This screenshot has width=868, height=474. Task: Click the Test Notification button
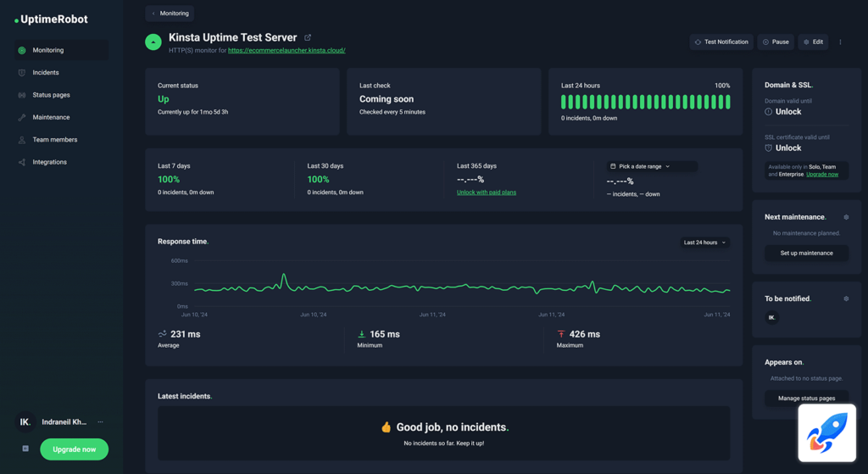point(721,42)
